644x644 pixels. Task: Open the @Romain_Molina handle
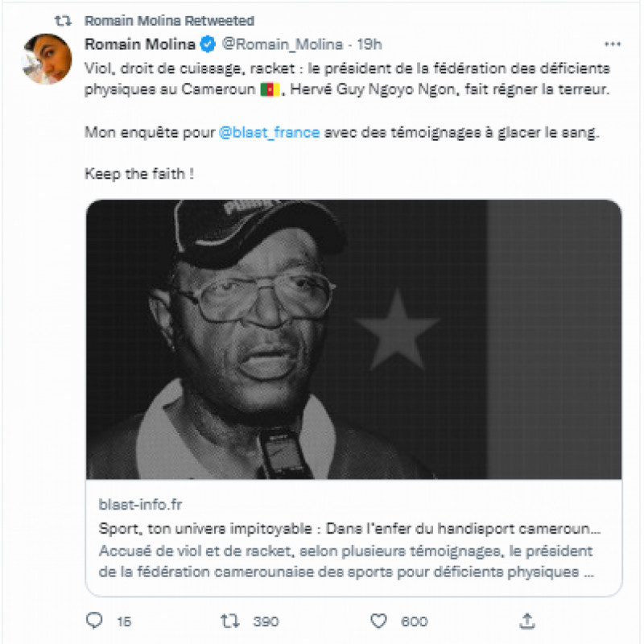point(283,44)
